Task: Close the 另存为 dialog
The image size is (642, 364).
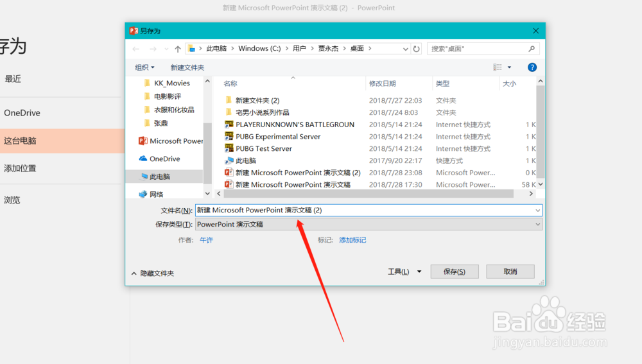Action: click(535, 31)
